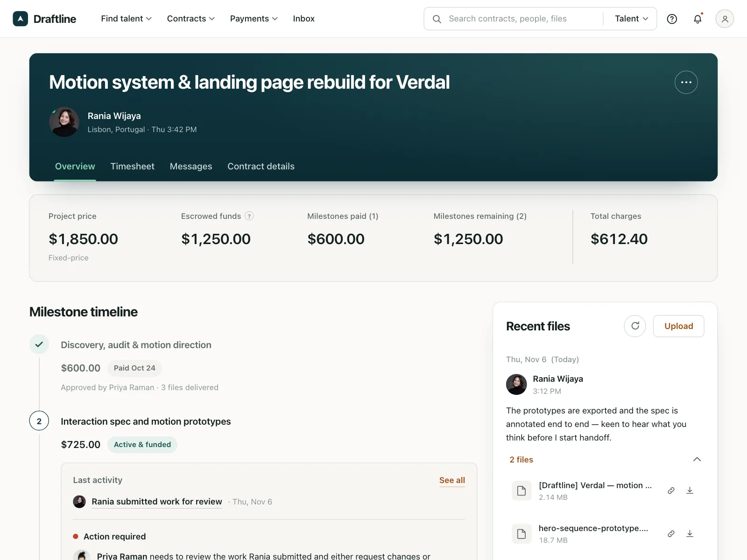Click Rania's avatar in Last activity
Screen dimensions: 747x560
click(79, 502)
